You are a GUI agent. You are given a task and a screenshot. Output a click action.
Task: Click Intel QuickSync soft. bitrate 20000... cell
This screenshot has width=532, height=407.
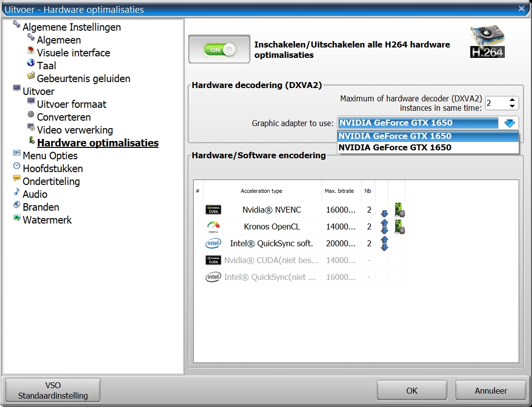tap(341, 244)
